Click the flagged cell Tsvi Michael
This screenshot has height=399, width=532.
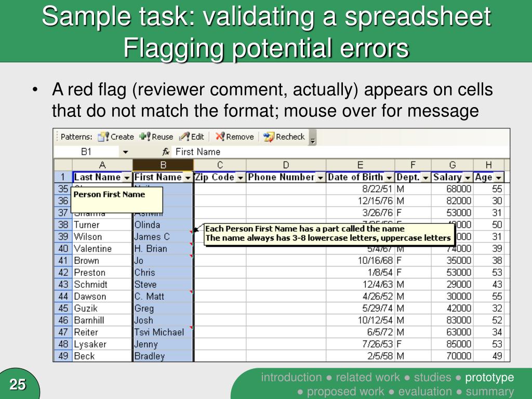[x=163, y=332]
